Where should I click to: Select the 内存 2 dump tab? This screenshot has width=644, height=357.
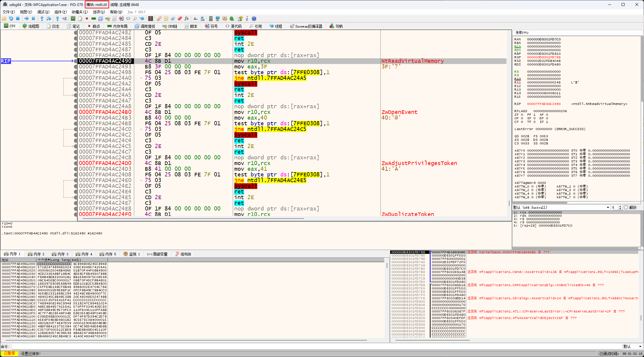tap(36, 254)
